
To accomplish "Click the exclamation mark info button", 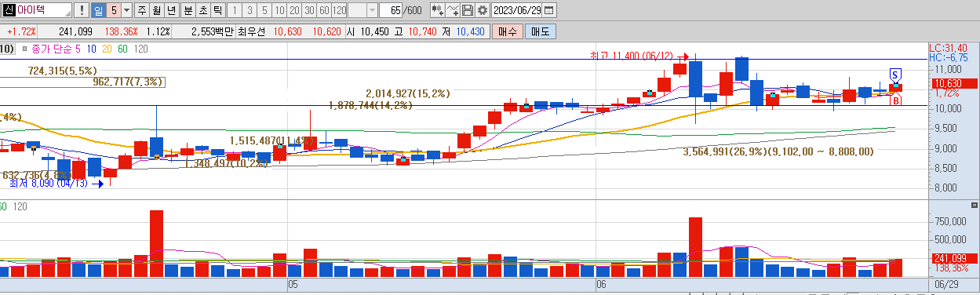I will pyautogui.click(x=81, y=10).
